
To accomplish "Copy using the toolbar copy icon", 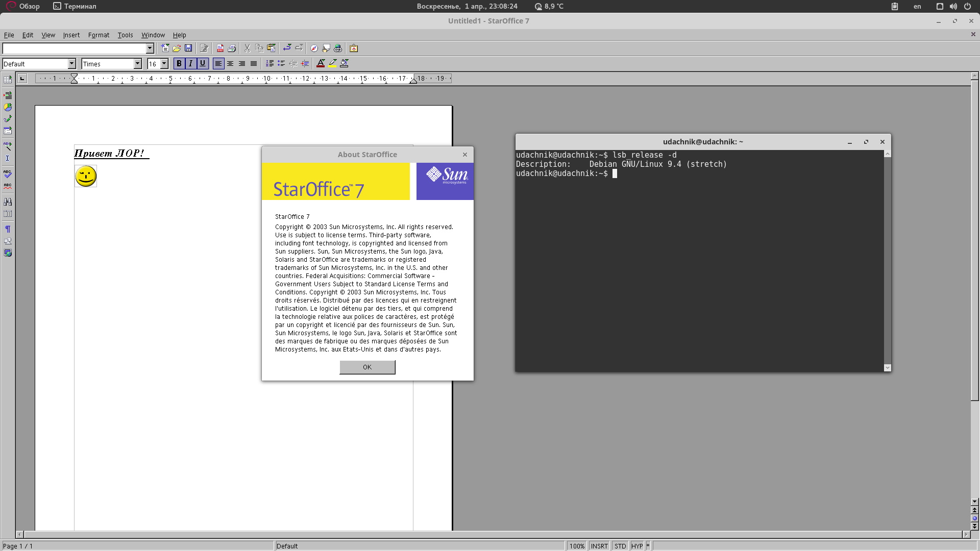I will click(259, 48).
